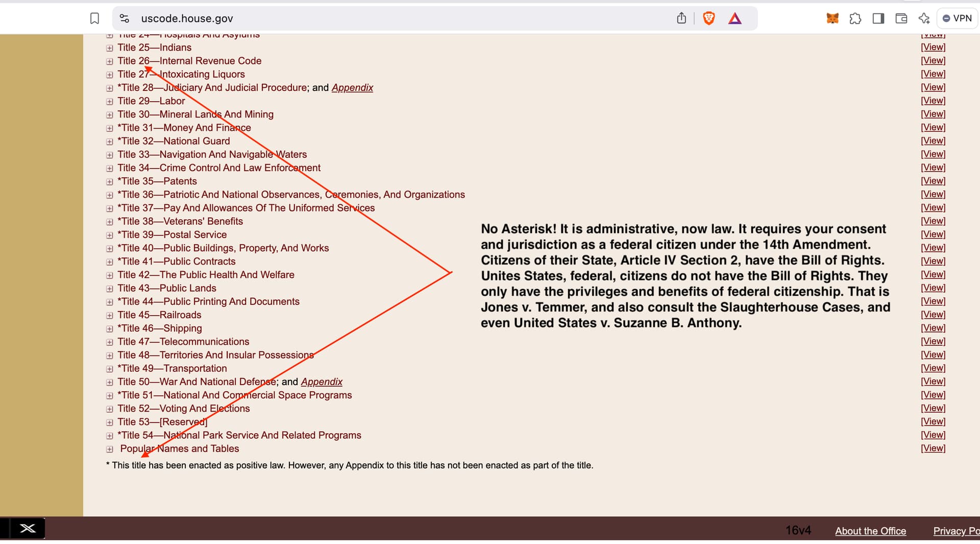The image size is (980, 544).
Task: Open the Extensions puzzle piece menu
Action: tap(855, 18)
